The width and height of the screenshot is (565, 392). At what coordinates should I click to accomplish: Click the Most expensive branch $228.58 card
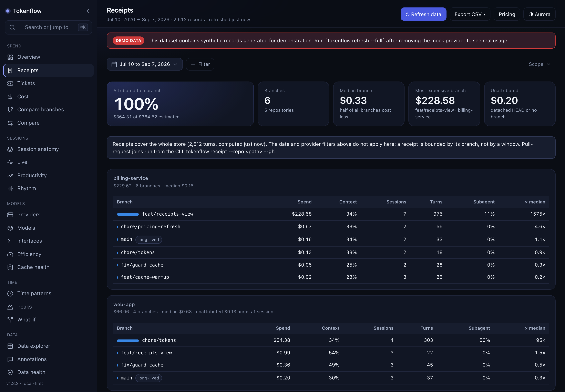[444, 104]
